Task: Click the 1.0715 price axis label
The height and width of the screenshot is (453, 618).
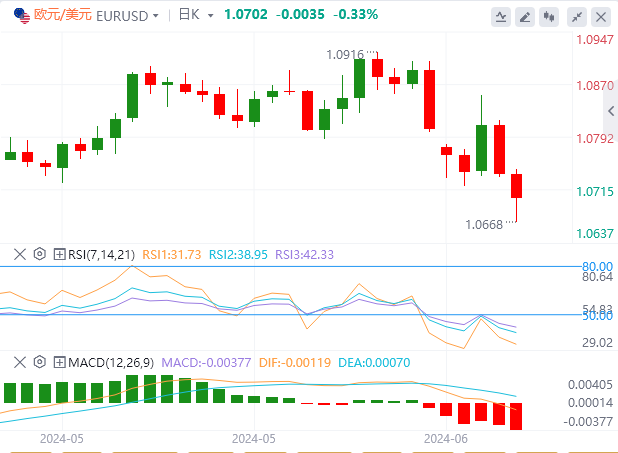Action: click(x=595, y=192)
